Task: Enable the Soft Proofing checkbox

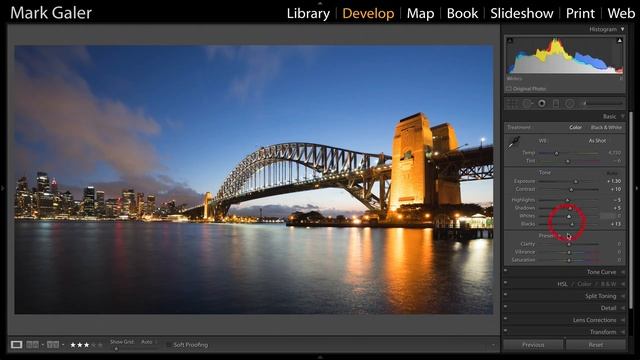Action: [169, 345]
